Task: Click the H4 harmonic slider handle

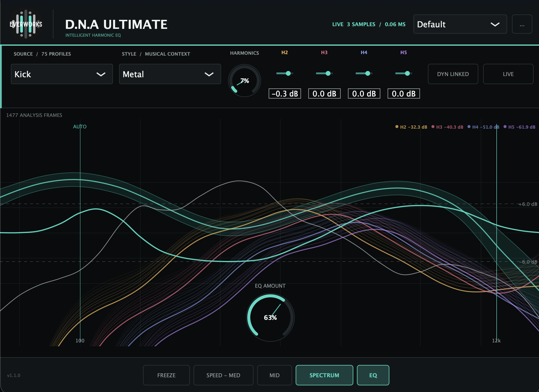Action: point(367,73)
